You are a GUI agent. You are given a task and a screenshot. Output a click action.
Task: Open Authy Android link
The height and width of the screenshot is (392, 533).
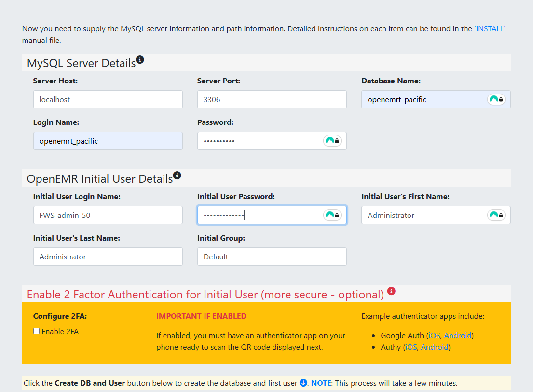point(434,347)
